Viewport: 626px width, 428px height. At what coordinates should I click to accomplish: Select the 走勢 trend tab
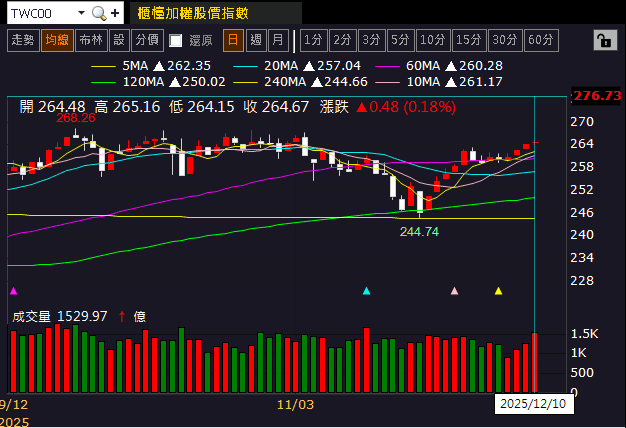[x=23, y=40]
